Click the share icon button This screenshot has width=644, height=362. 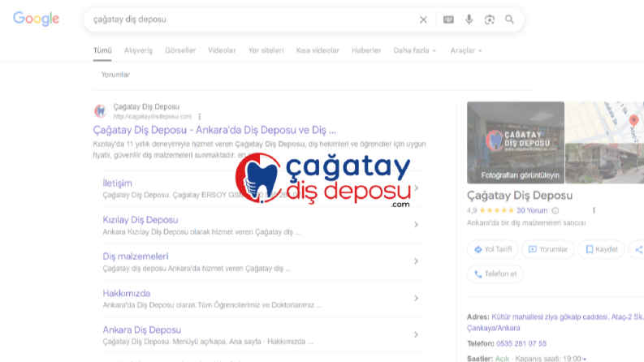[638, 249]
